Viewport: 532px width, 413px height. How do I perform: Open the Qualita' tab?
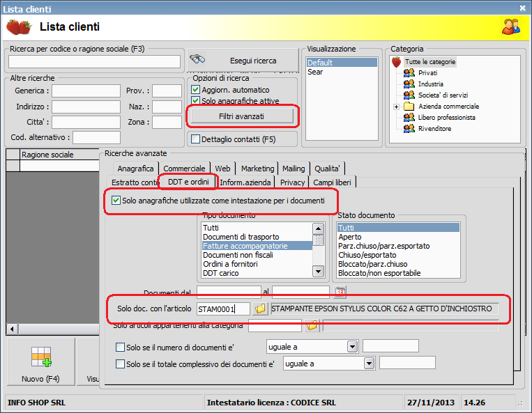pyautogui.click(x=327, y=169)
